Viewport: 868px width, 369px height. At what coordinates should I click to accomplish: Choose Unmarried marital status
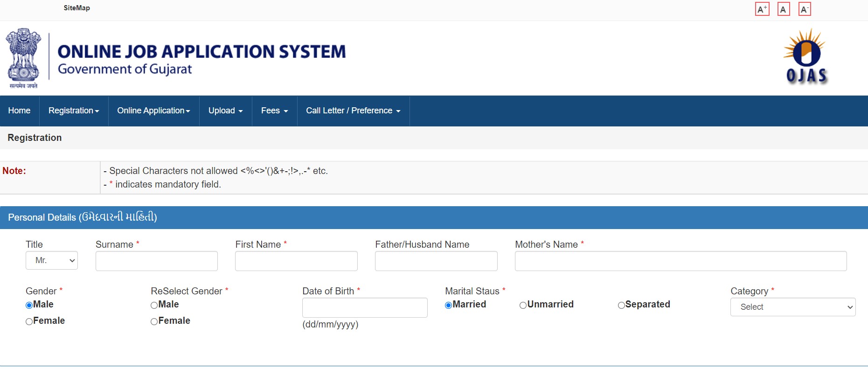click(x=523, y=305)
